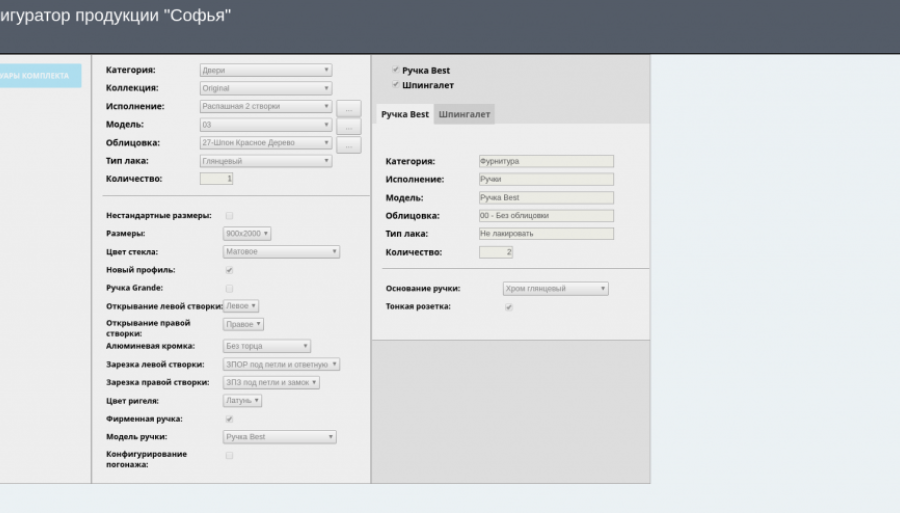Toggle the Фирменная ручка checkbox
Image resolution: width=900 pixels, height=514 pixels.
click(x=230, y=419)
